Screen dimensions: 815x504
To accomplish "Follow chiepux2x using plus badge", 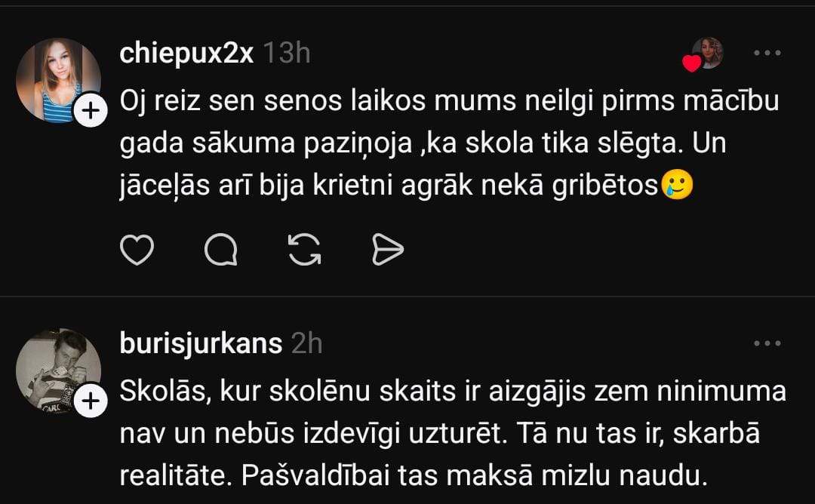I will [90, 112].
